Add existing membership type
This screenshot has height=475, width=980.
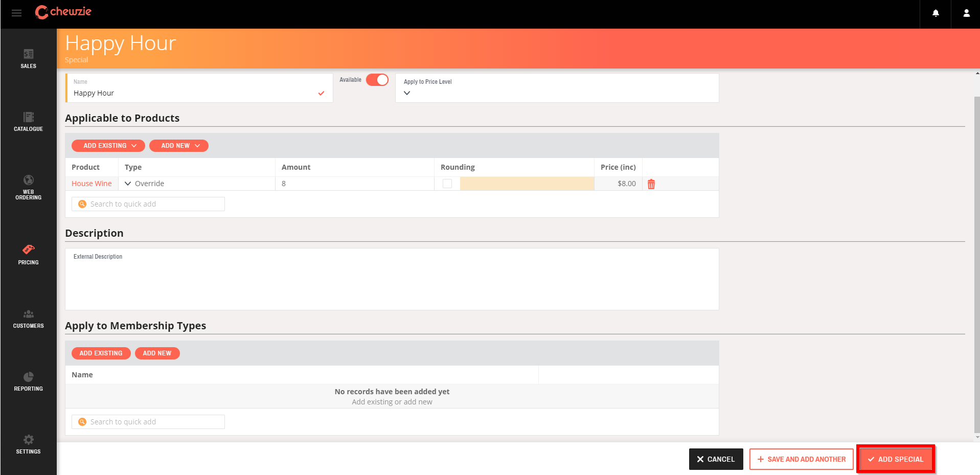(x=101, y=353)
